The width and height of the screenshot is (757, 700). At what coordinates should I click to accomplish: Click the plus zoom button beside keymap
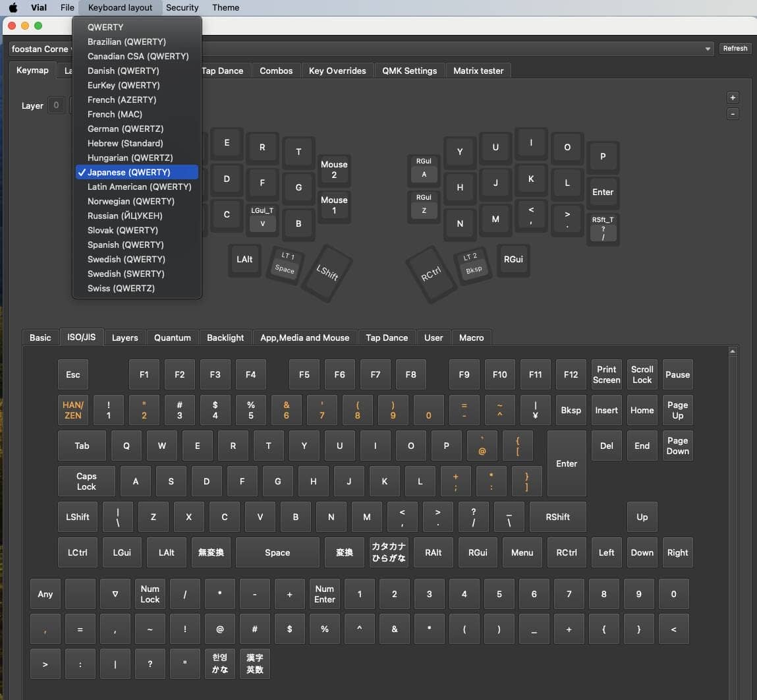tap(733, 98)
